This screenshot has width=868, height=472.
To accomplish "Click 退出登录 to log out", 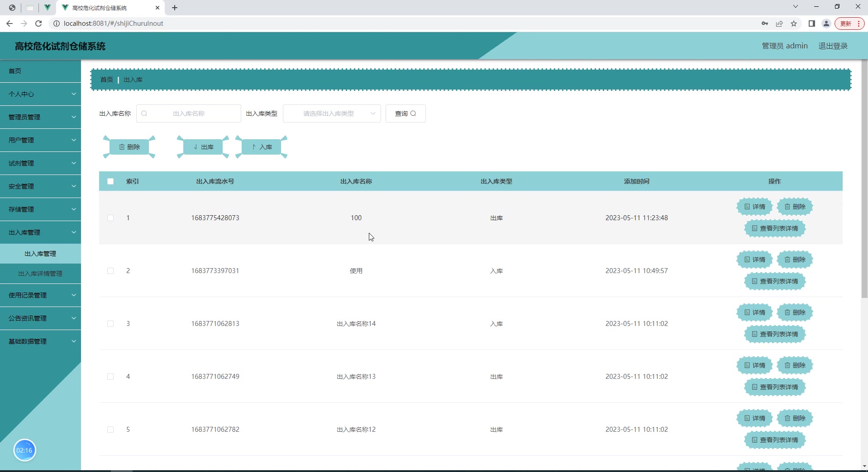I will coord(833,46).
